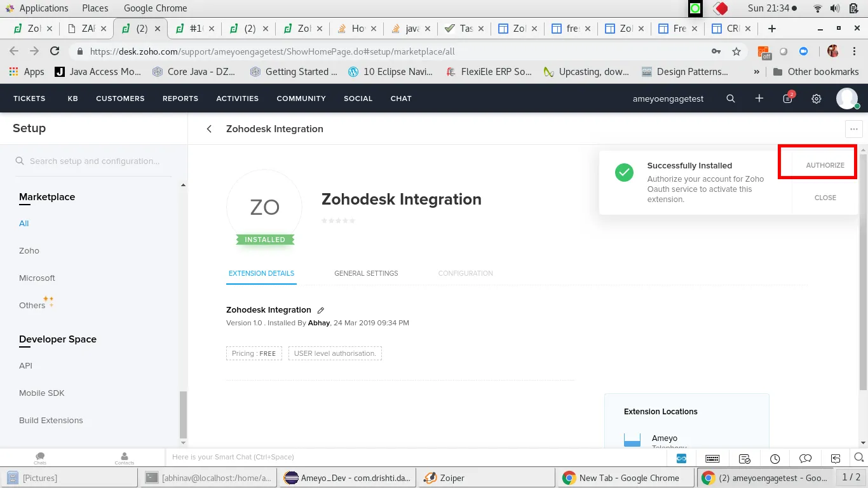Image resolution: width=868 pixels, height=488 pixels.
Task: Open the CONFIGURATION tab
Action: [465, 273]
